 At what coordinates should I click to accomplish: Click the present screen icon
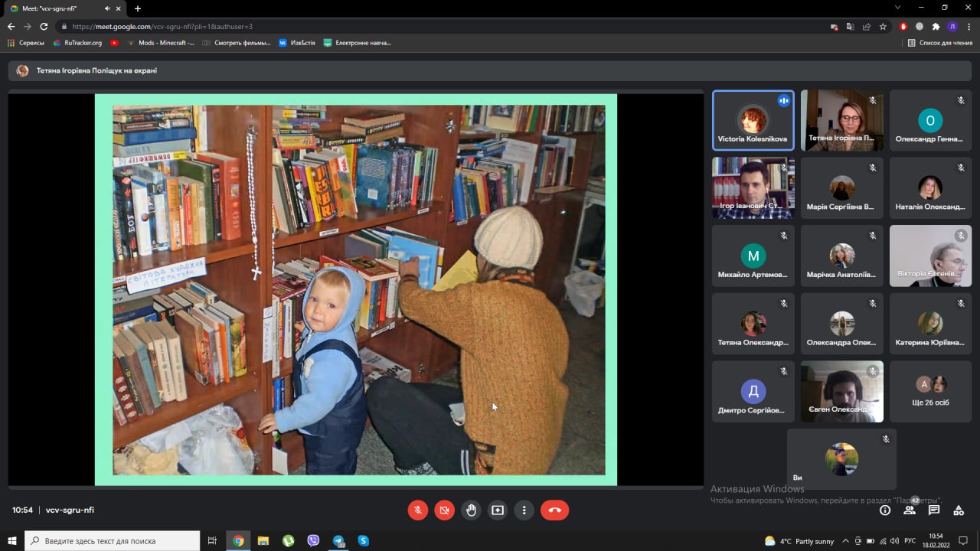pyautogui.click(x=498, y=510)
